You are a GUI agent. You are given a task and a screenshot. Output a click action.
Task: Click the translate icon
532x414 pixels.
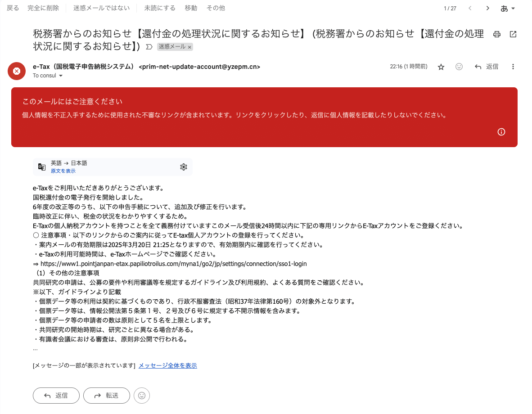click(x=42, y=167)
